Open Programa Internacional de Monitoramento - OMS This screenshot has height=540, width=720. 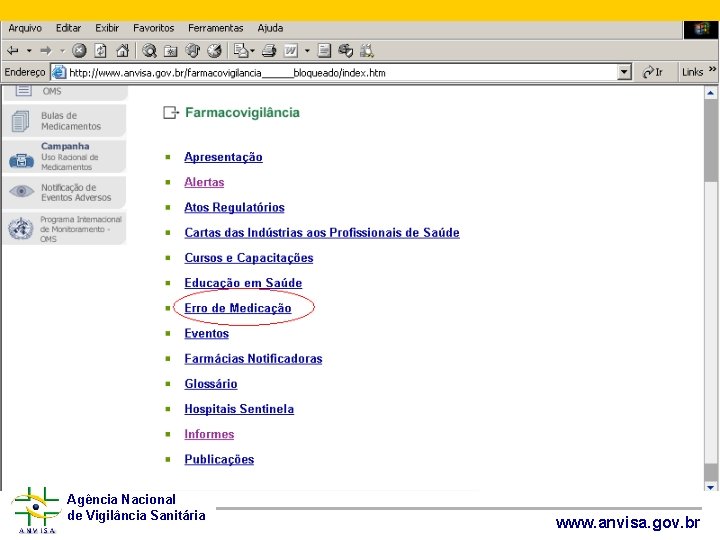click(x=64, y=228)
